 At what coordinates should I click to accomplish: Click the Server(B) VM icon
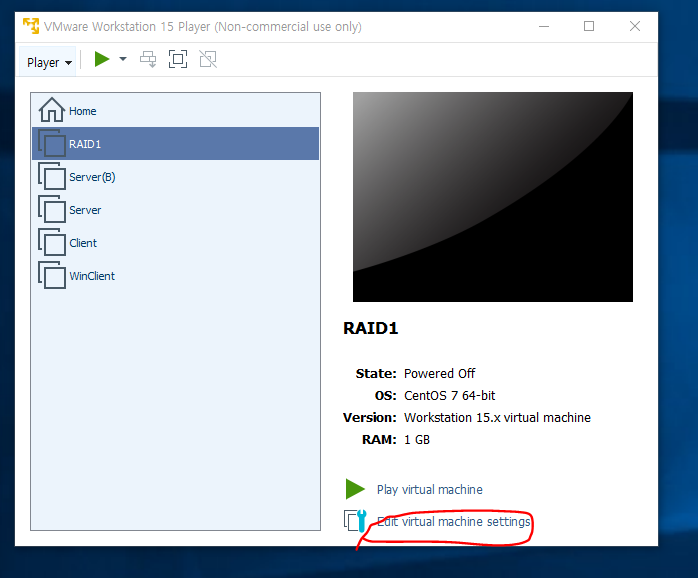coord(52,176)
